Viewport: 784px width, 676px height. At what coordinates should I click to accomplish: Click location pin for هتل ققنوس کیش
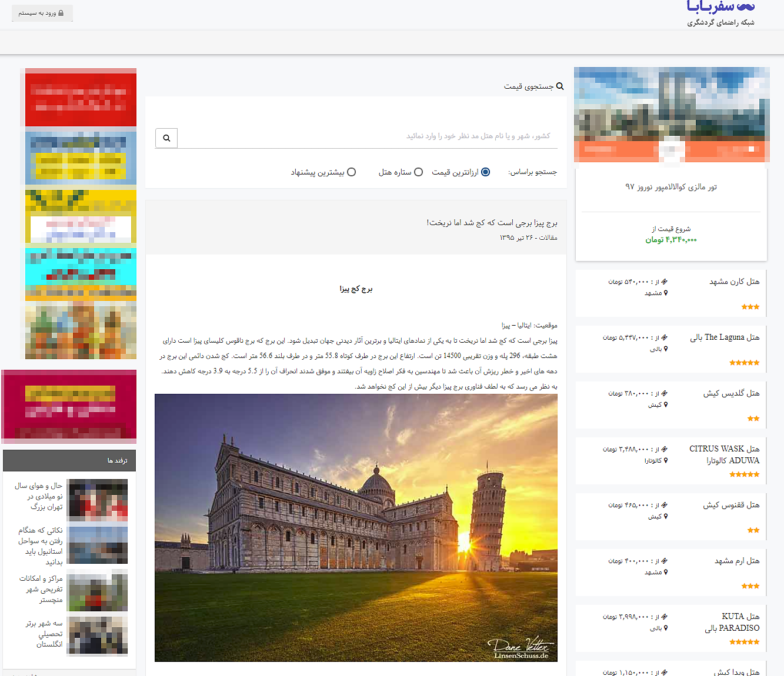(666, 517)
